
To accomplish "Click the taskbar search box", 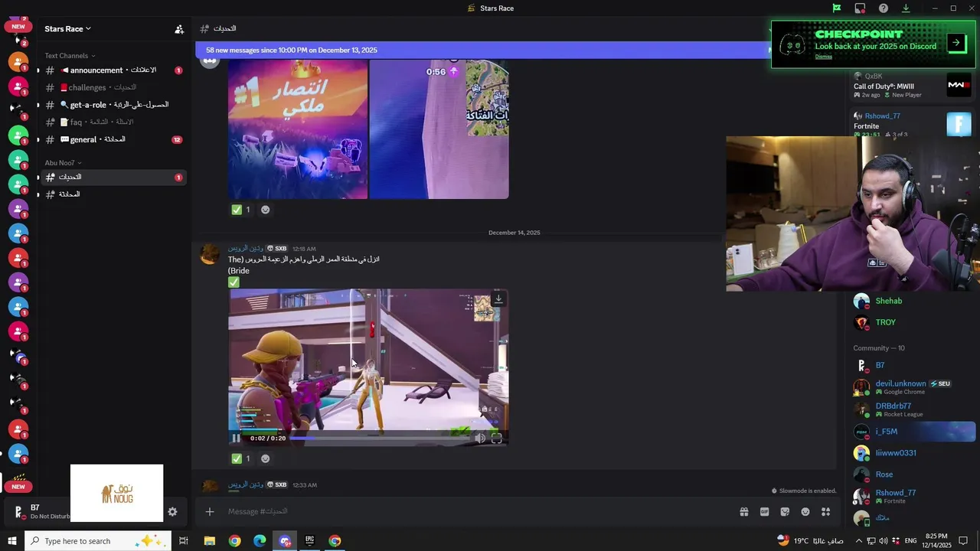I will pyautogui.click(x=99, y=541).
